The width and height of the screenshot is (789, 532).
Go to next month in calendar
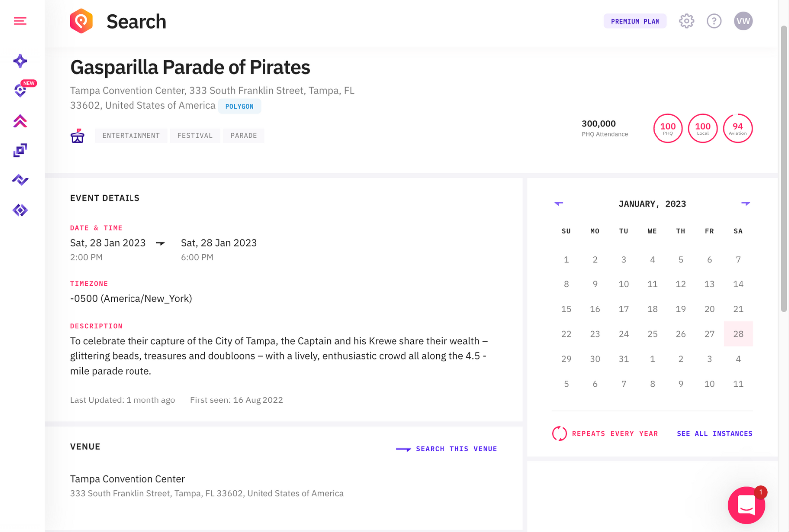745,203
